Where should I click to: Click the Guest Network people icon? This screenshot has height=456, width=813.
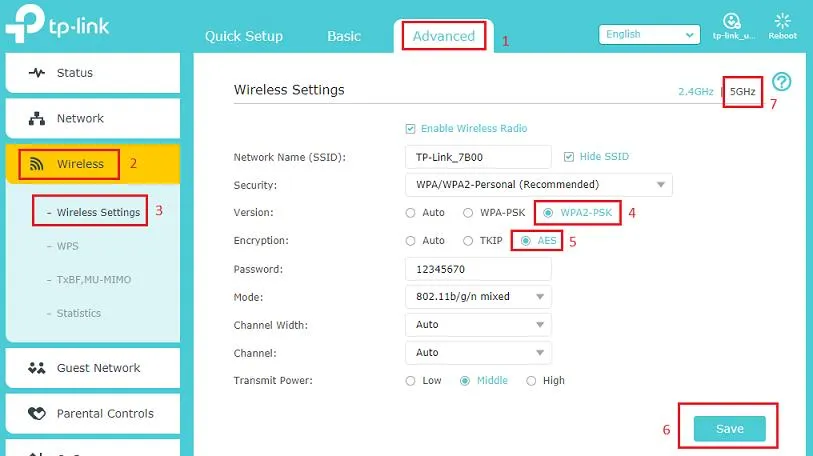click(x=37, y=368)
